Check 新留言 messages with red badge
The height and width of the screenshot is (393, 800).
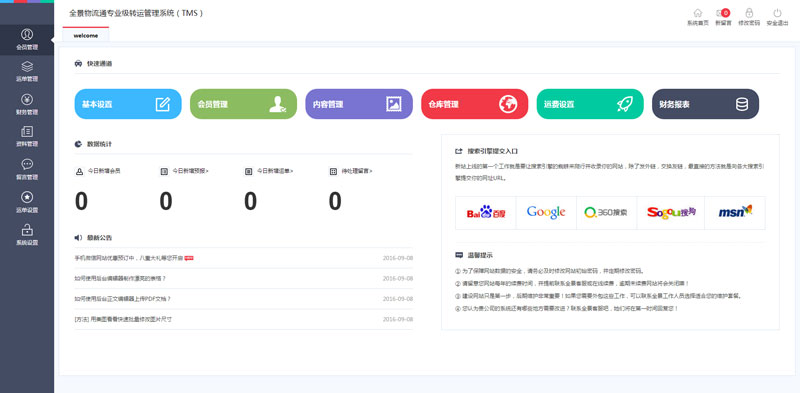(723, 17)
